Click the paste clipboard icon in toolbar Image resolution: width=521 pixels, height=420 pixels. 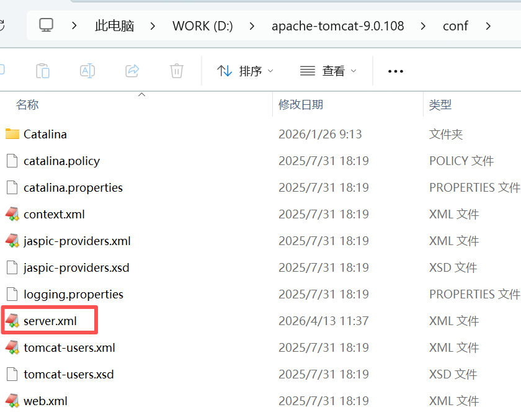click(43, 71)
